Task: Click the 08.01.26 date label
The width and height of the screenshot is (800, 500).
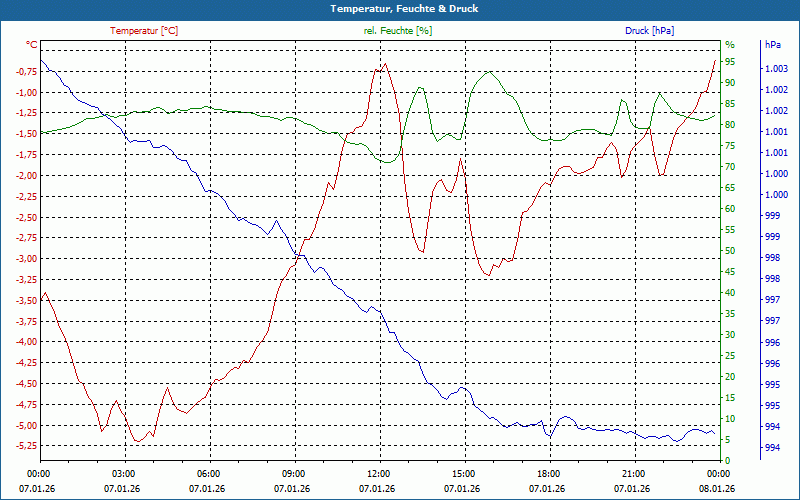Action: (717, 489)
